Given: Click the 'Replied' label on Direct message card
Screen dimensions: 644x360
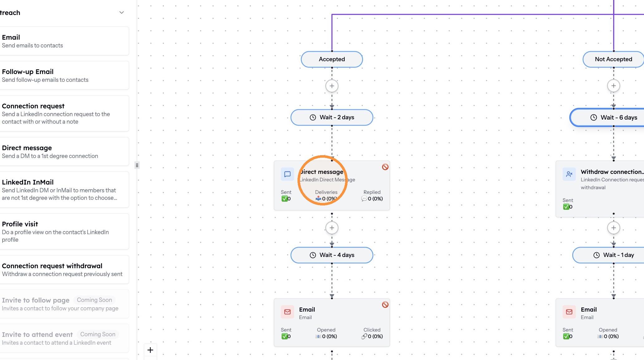Looking at the screenshot, I should pos(372,192).
